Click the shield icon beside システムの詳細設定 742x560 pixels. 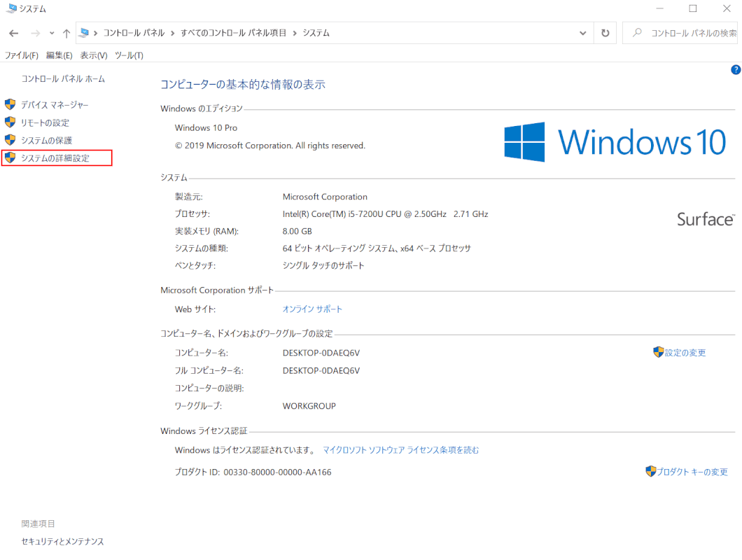click(x=10, y=157)
